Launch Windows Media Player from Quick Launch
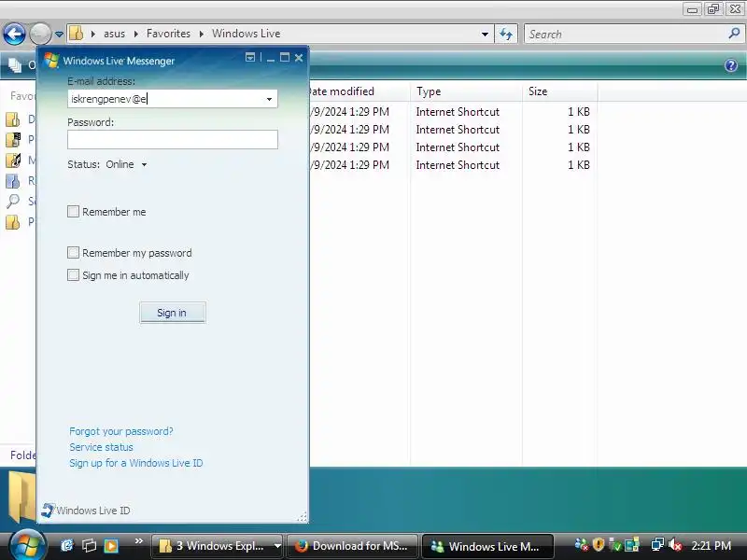Image resolution: width=747 pixels, height=560 pixels. [111, 545]
